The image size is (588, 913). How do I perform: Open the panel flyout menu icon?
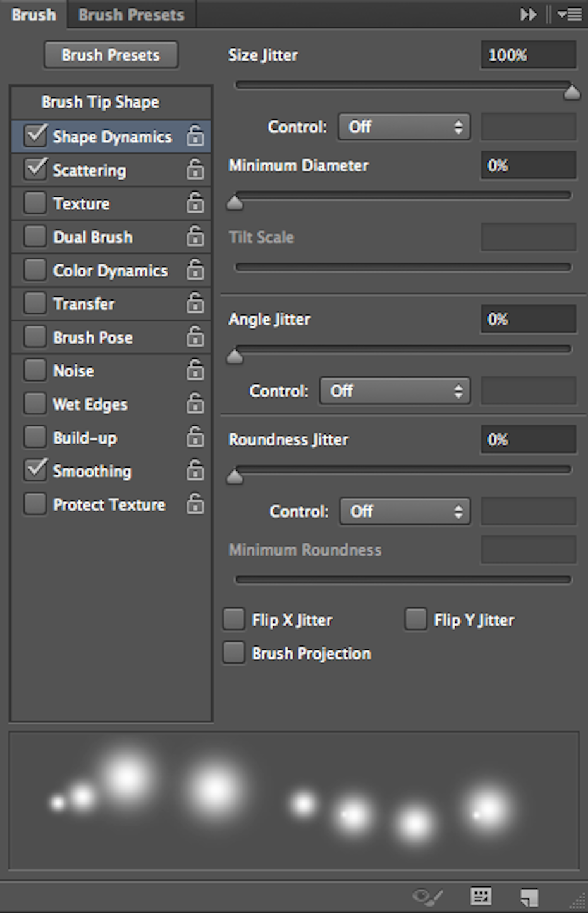570,14
